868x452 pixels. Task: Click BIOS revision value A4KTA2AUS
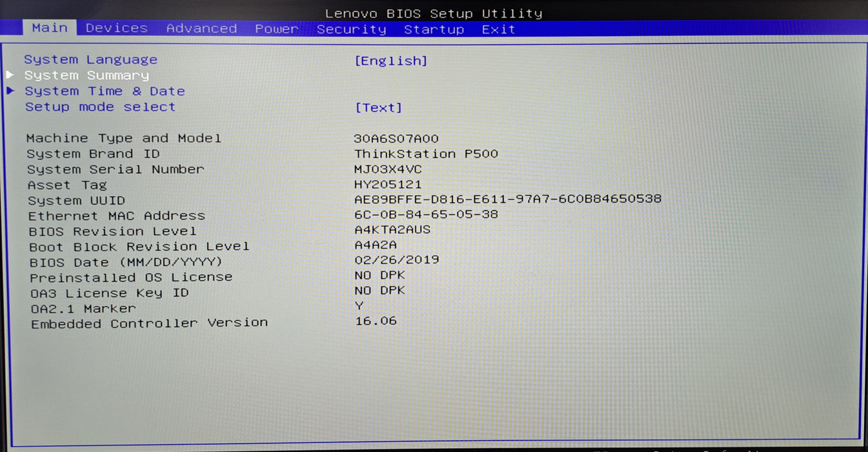pyautogui.click(x=392, y=229)
